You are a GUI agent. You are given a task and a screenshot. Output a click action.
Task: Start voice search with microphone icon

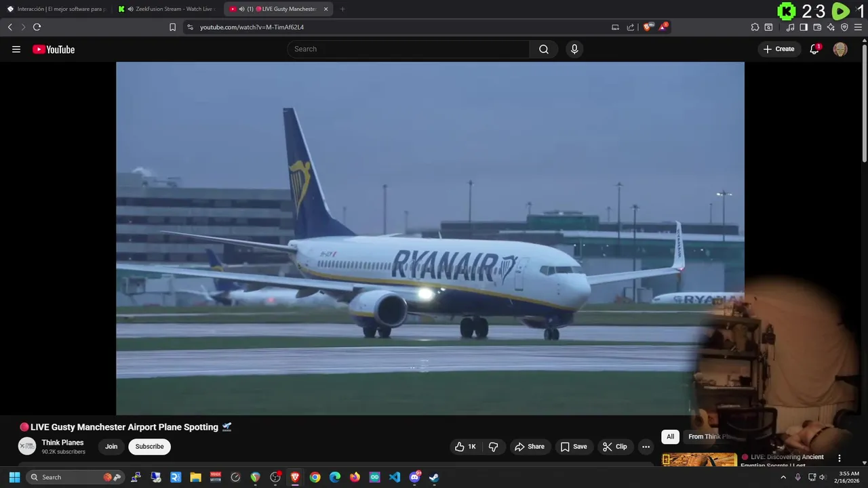point(574,49)
